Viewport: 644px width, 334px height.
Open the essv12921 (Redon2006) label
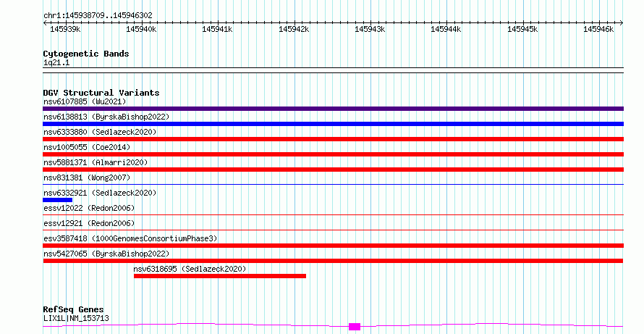pos(89,223)
